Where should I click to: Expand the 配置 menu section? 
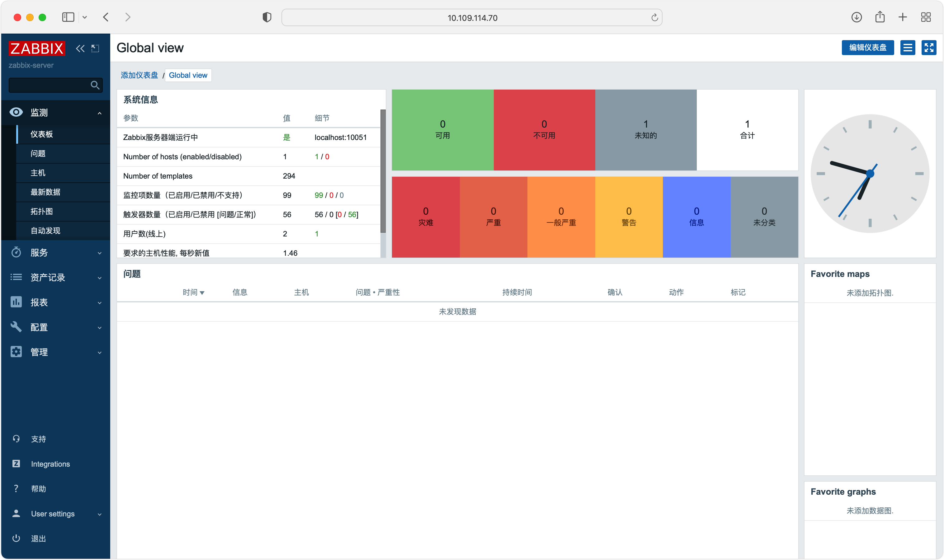pos(99,328)
